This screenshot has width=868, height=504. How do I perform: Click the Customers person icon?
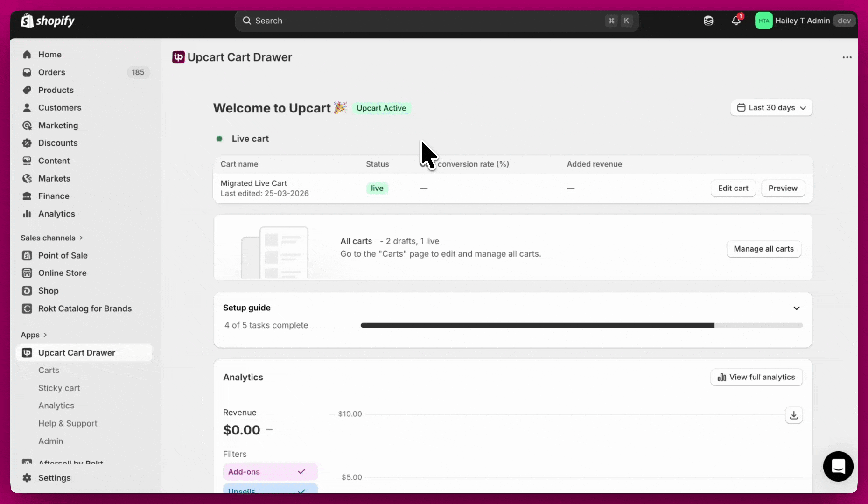pos(27,108)
